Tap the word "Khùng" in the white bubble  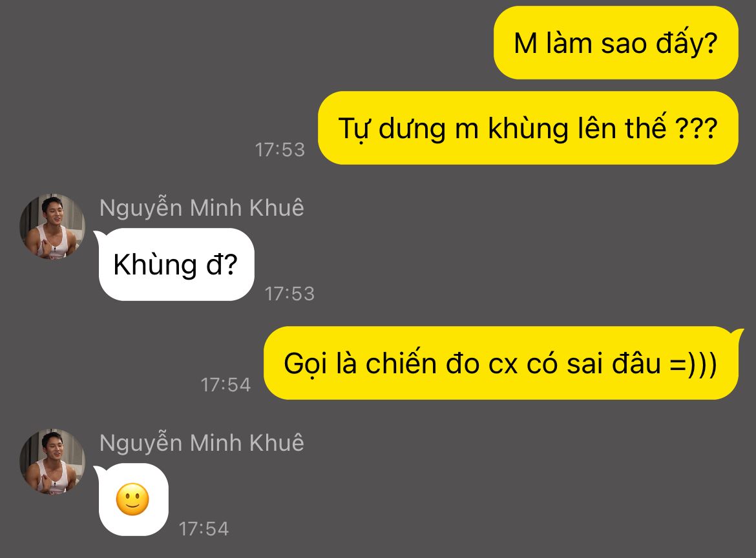point(155,265)
